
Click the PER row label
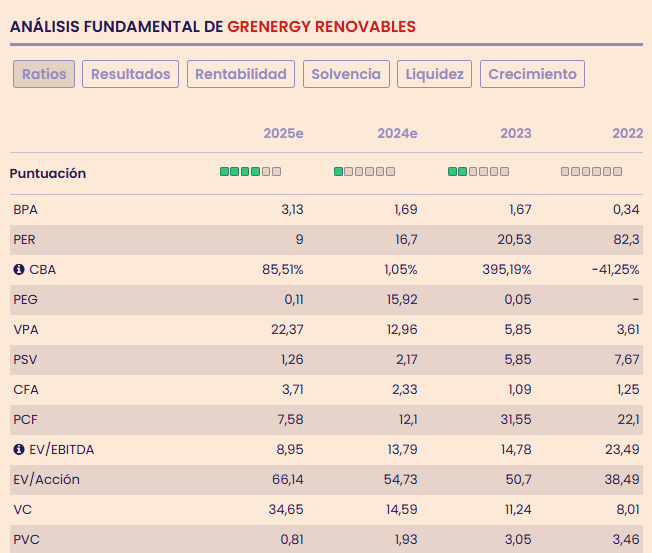[25, 239]
